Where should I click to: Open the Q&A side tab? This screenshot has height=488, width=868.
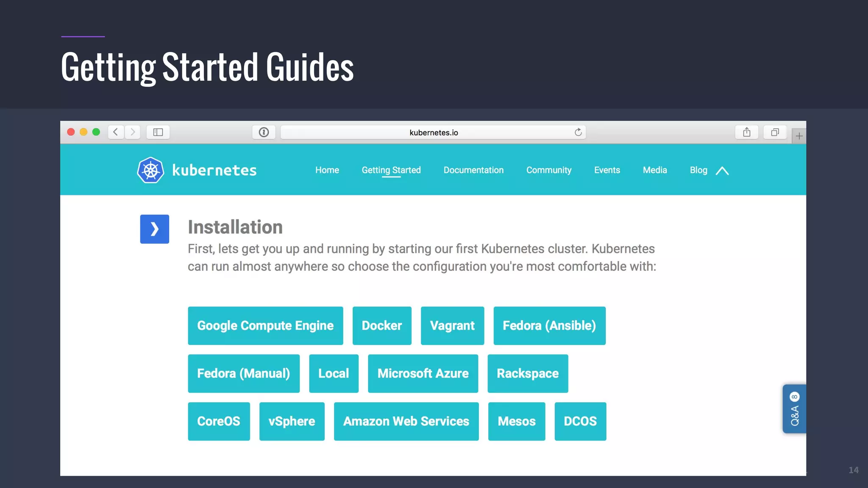[x=794, y=409]
